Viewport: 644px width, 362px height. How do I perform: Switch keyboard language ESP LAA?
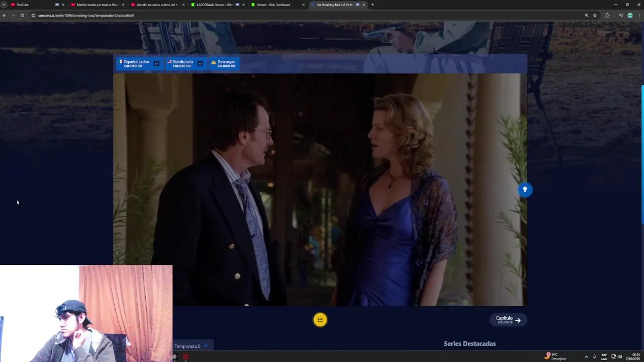pos(604,356)
